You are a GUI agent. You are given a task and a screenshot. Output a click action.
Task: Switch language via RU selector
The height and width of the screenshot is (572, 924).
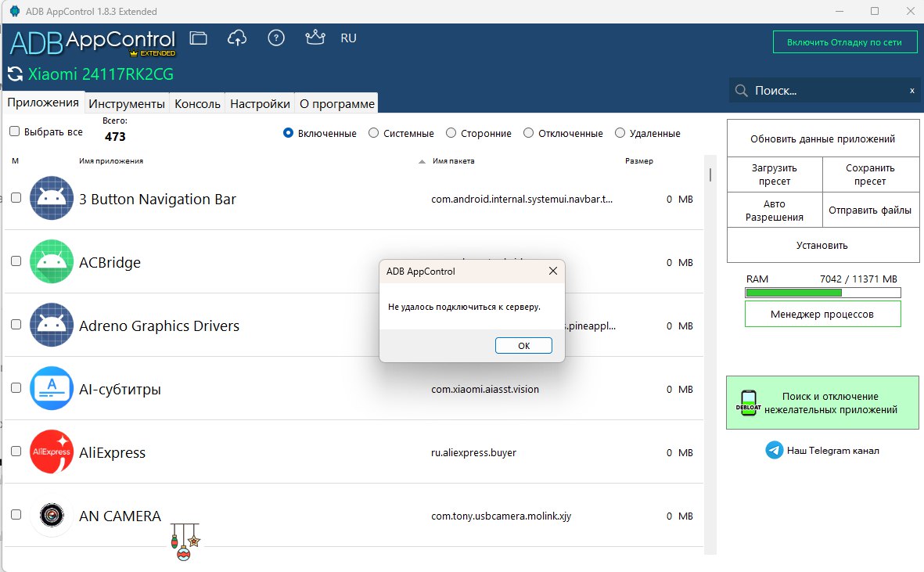[x=348, y=38]
